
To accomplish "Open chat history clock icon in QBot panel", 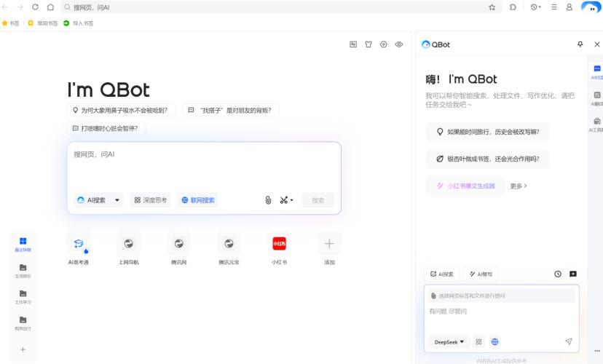I will (x=558, y=274).
